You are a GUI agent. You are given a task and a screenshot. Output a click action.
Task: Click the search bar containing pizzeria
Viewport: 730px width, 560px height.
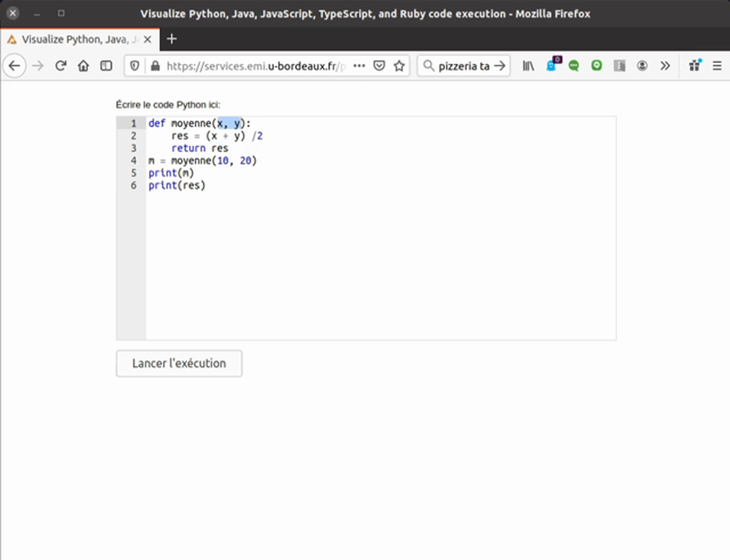pos(458,66)
